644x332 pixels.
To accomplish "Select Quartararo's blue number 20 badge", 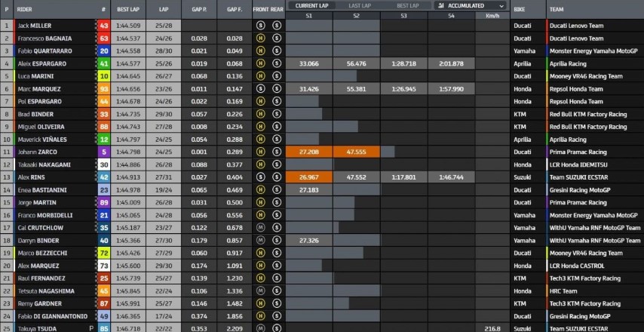I will coord(104,51).
